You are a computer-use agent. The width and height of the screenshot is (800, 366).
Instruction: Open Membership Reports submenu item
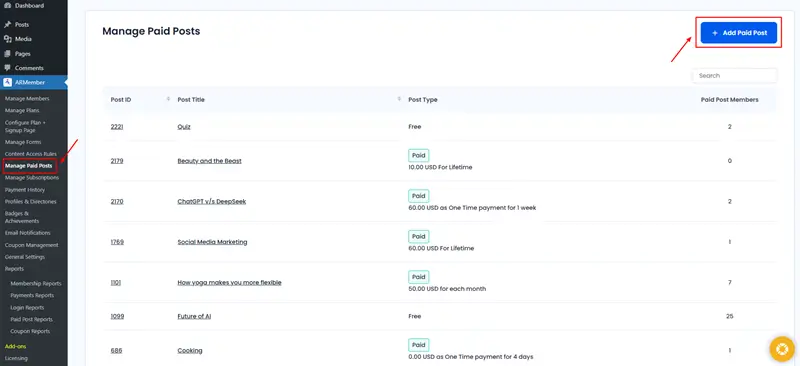36,283
